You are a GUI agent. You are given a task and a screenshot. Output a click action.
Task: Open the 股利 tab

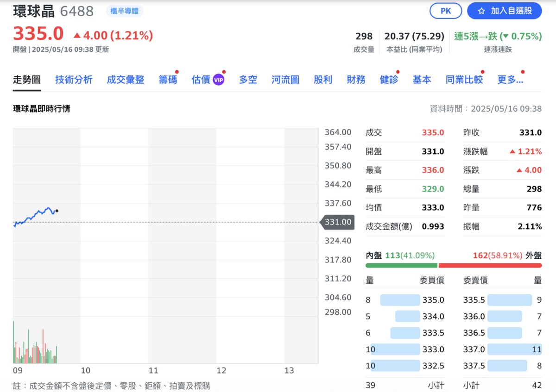pyautogui.click(x=323, y=80)
